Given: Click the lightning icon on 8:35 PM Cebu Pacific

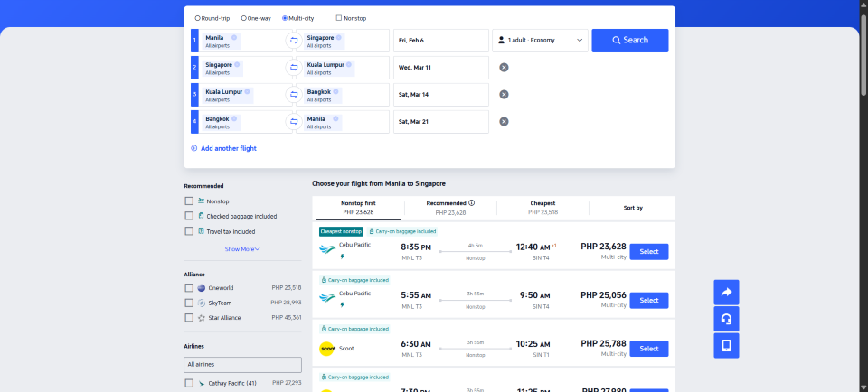Looking at the screenshot, I should tap(342, 257).
